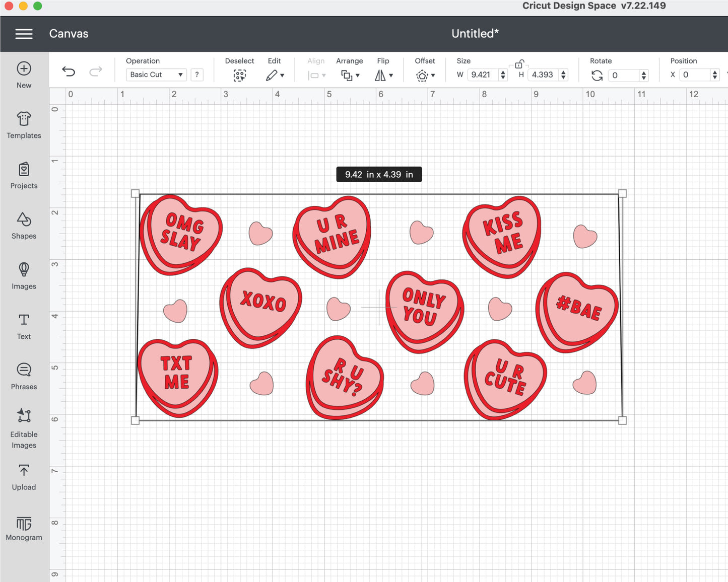The height and width of the screenshot is (582, 728).
Task: Deselect the current selection
Action: (x=239, y=75)
